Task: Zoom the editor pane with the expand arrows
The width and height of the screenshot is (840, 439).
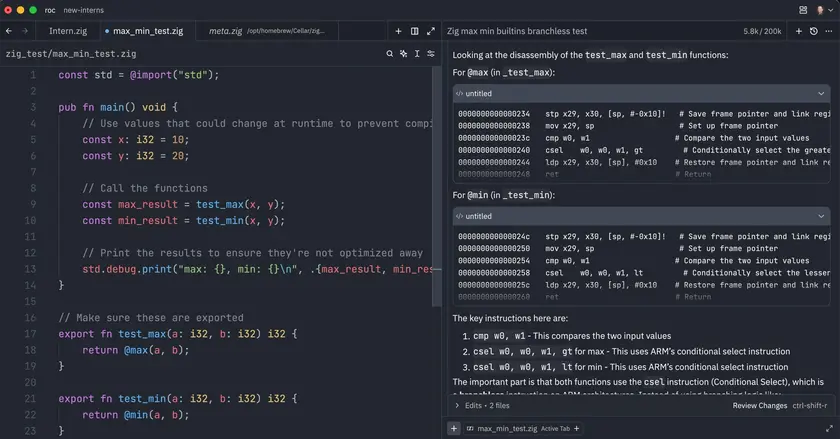Action: pyautogui.click(x=431, y=31)
